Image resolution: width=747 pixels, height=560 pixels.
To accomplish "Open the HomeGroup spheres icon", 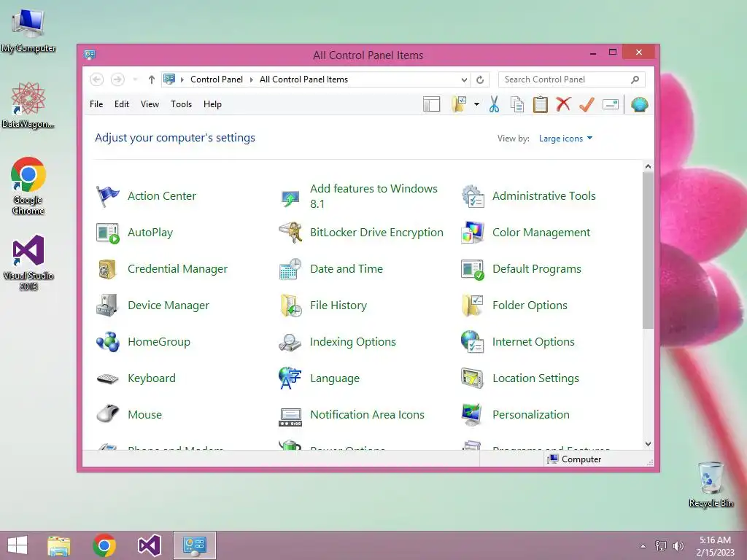I will tap(107, 342).
